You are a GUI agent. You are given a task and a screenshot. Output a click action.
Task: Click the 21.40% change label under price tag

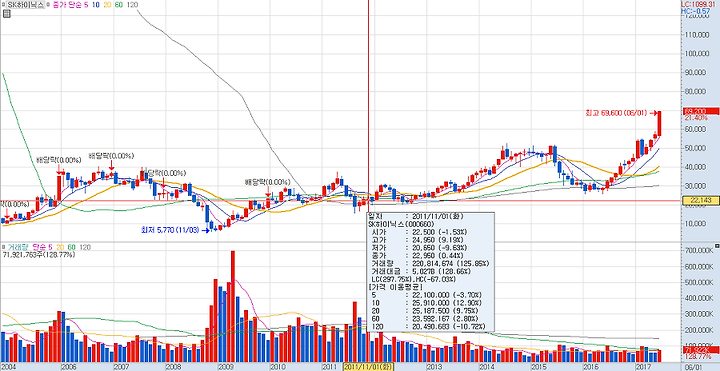coord(695,118)
